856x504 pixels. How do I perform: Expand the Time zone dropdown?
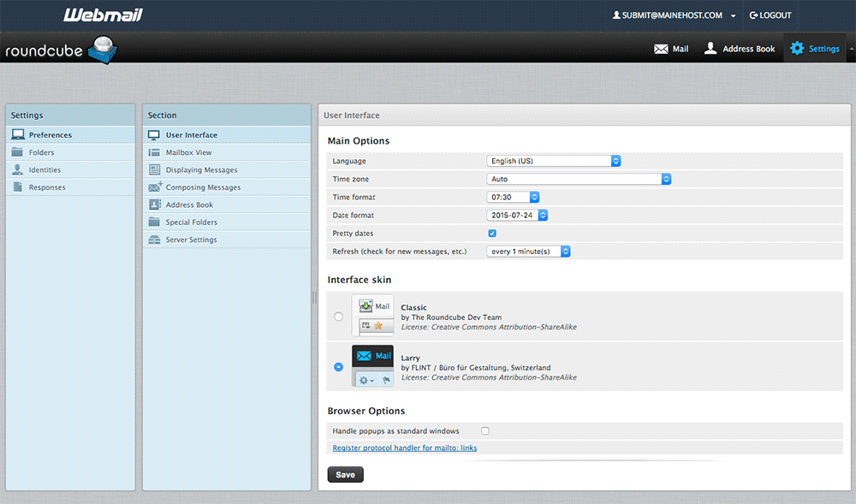(580, 179)
